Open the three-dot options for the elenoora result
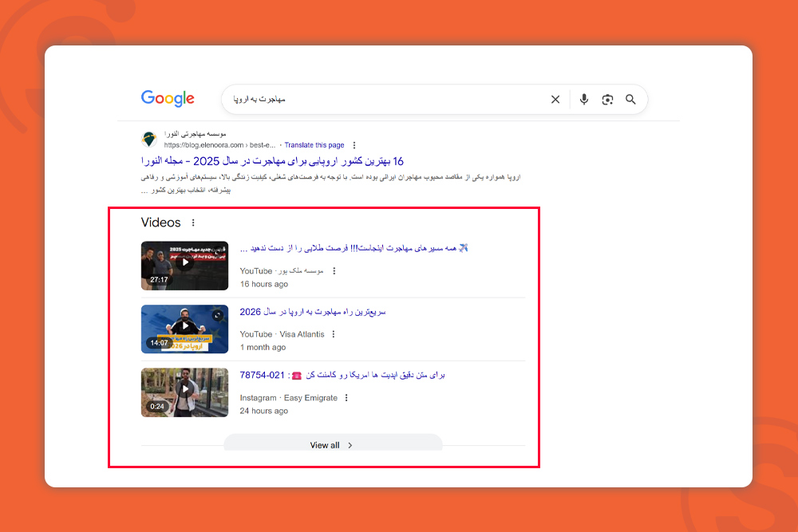Image resolution: width=798 pixels, height=532 pixels. pyautogui.click(x=354, y=144)
